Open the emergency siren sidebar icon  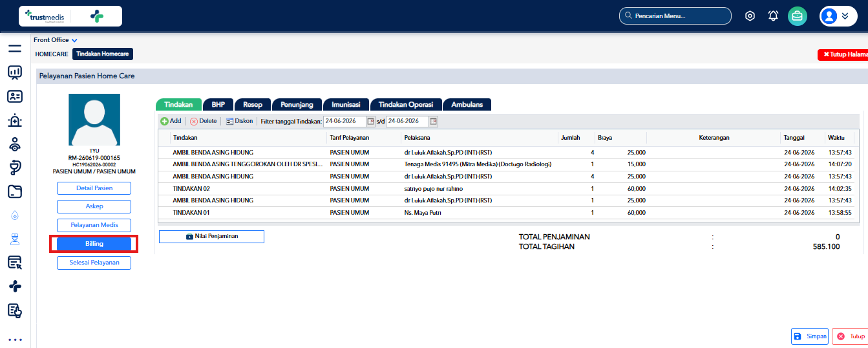15,120
